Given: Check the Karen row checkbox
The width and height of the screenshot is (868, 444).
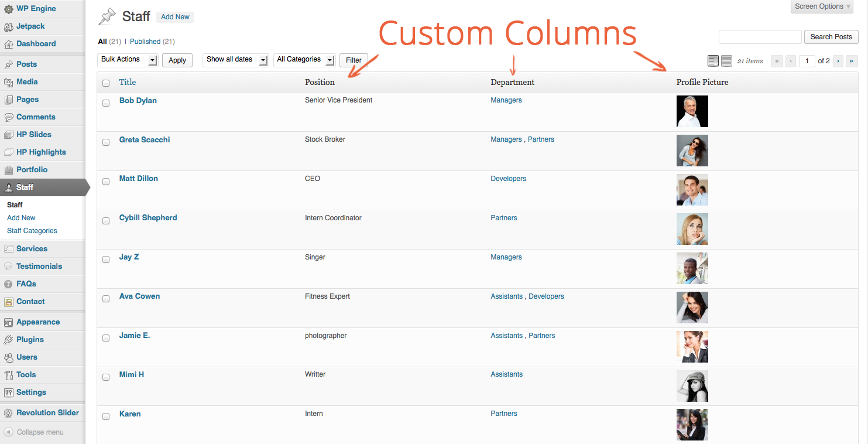Looking at the screenshot, I should click(106, 416).
